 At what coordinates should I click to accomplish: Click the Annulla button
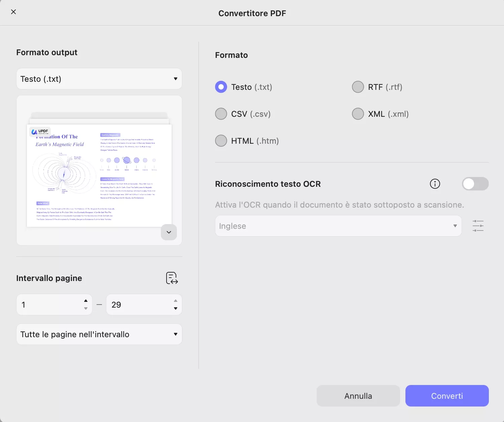click(x=358, y=396)
